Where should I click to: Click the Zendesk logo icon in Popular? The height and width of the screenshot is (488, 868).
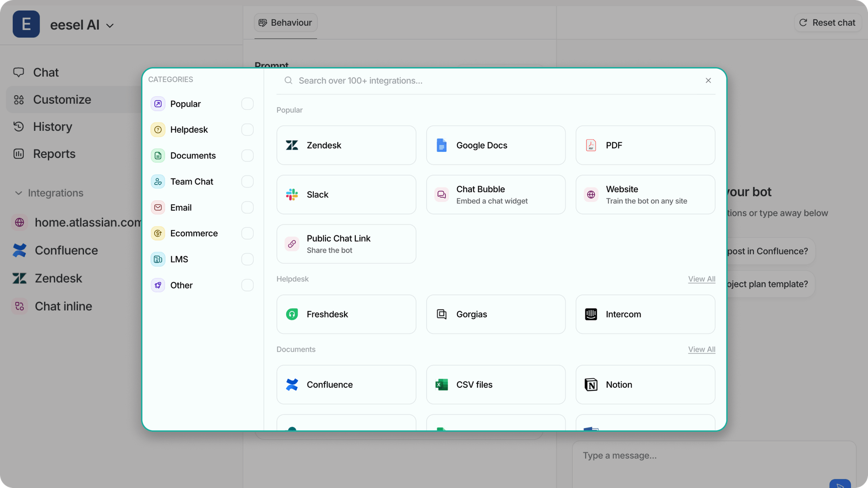[x=292, y=145]
